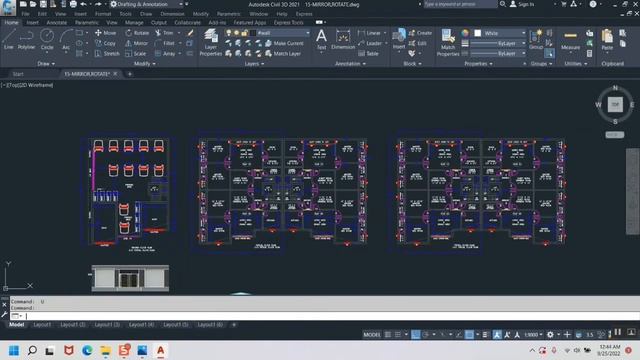640x360 pixels.
Task: Select the Line drawing tool
Action: coord(9,39)
